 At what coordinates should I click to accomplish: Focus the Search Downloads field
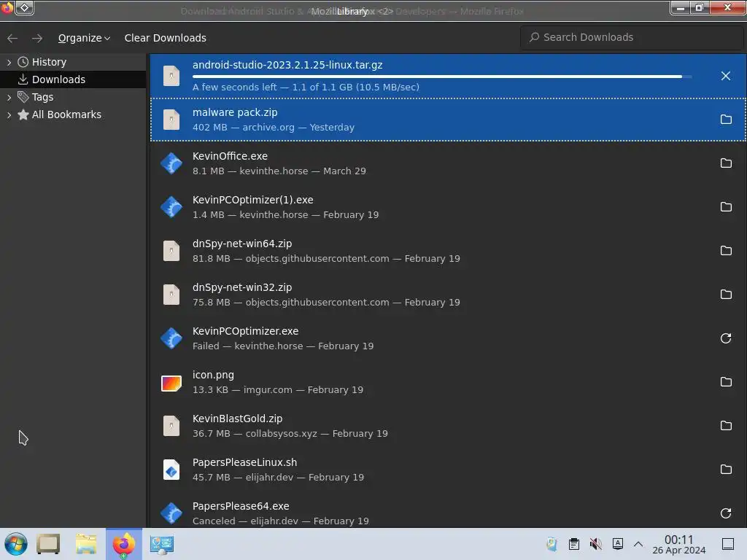coord(632,37)
